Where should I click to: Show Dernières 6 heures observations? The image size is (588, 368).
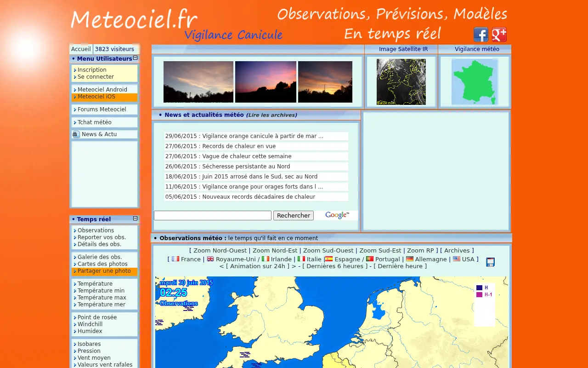tap(336, 266)
